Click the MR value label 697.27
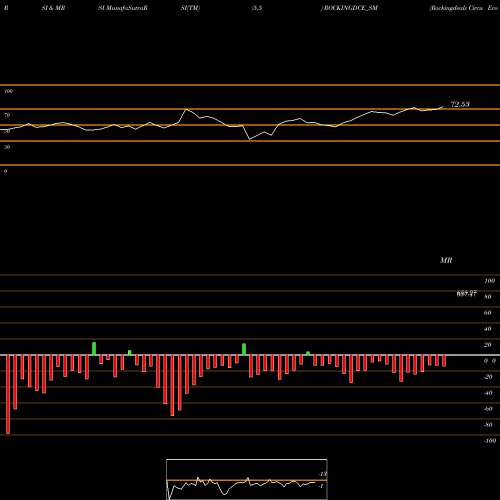Screen dimensions: 500x500 pyautogui.click(x=467, y=294)
